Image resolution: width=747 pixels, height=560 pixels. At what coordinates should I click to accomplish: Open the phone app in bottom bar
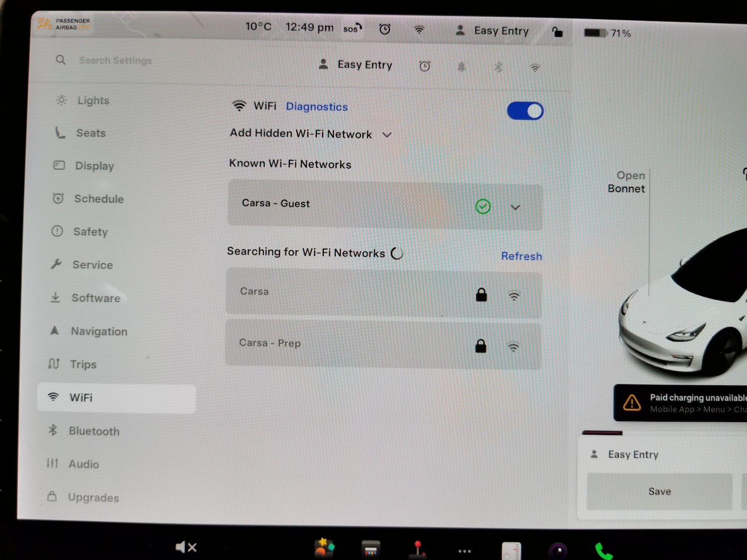pyautogui.click(x=603, y=551)
